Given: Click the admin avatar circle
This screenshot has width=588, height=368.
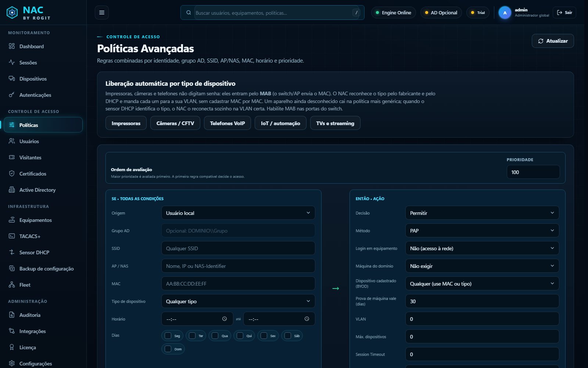Looking at the screenshot, I should (x=505, y=13).
